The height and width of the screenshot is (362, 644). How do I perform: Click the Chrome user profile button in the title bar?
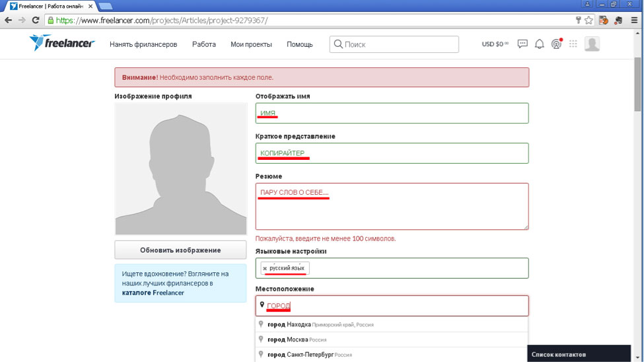[x=587, y=4]
